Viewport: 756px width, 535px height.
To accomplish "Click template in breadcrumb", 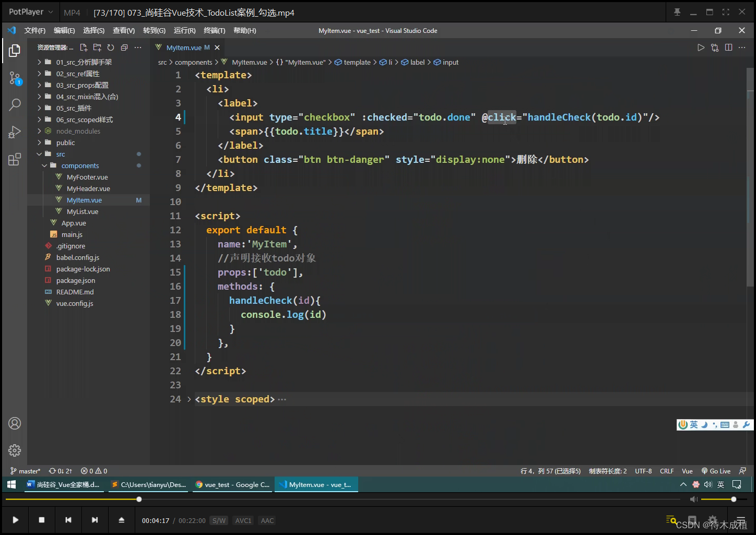I will pyautogui.click(x=357, y=62).
